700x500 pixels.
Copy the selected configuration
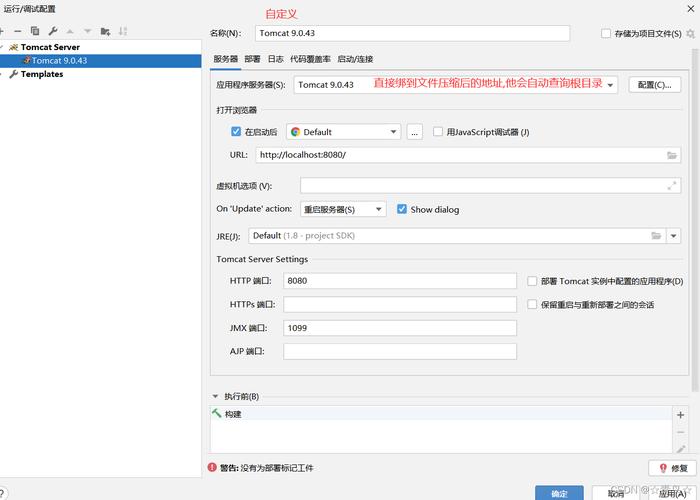tap(35, 31)
